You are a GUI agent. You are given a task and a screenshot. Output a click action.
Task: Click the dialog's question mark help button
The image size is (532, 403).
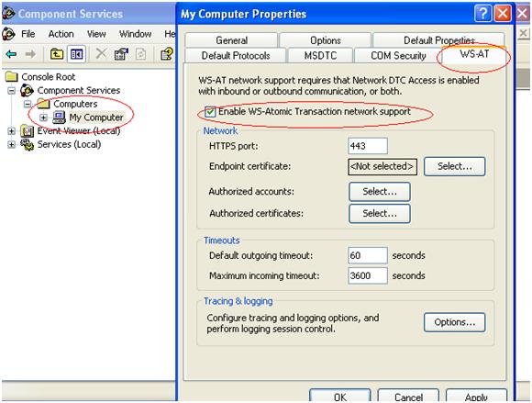pyautogui.click(x=482, y=14)
